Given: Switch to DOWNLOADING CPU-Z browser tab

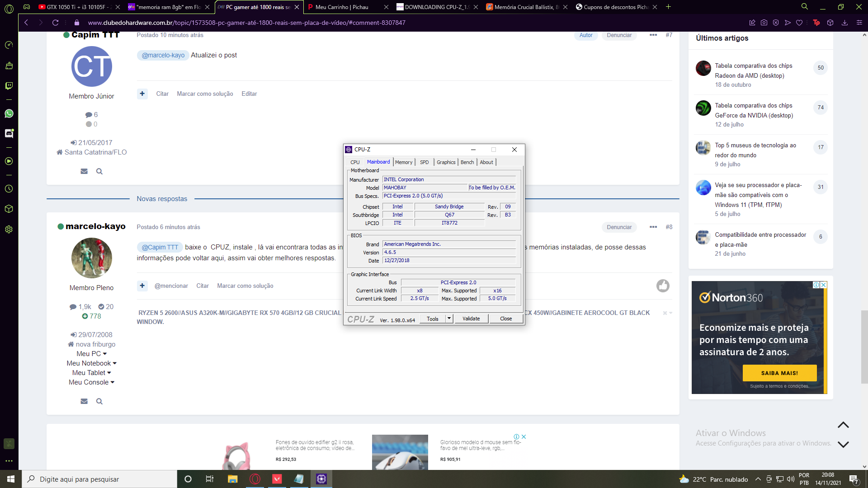Looking at the screenshot, I should coord(437,7).
